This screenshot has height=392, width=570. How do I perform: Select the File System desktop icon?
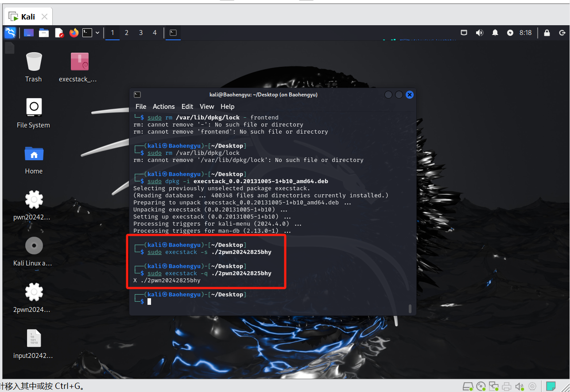click(x=34, y=113)
